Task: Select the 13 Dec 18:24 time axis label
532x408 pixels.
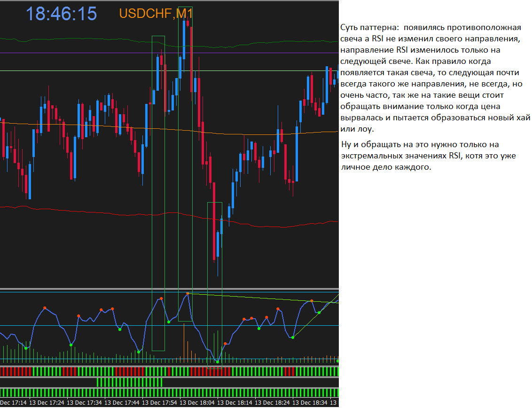Action: coord(273,402)
